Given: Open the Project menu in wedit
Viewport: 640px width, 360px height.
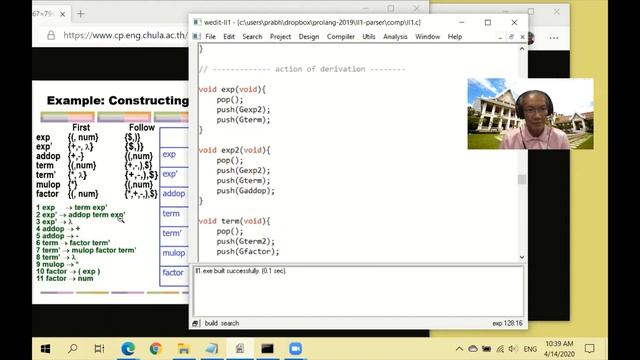Looking at the screenshot, I should [x=280, y=37].
